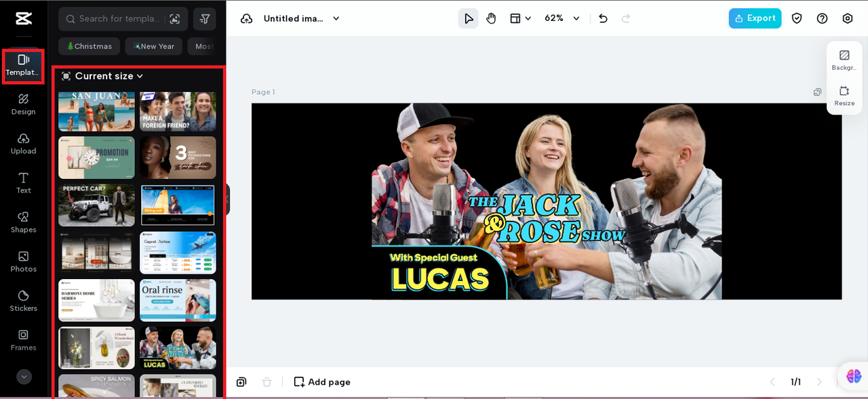Choose the Oral rinse template
The image size is (868, 399).
coord(178,300)
